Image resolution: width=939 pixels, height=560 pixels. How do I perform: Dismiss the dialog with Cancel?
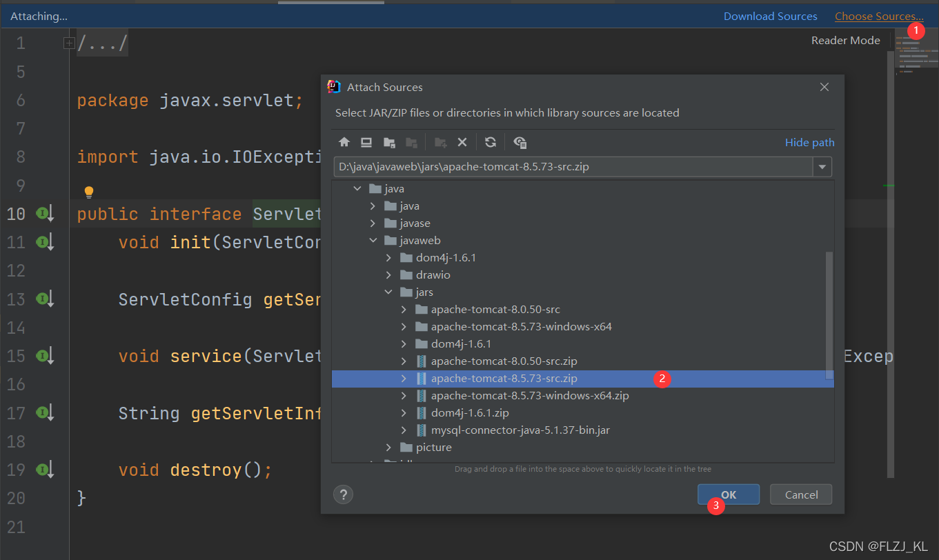(801, 494)
